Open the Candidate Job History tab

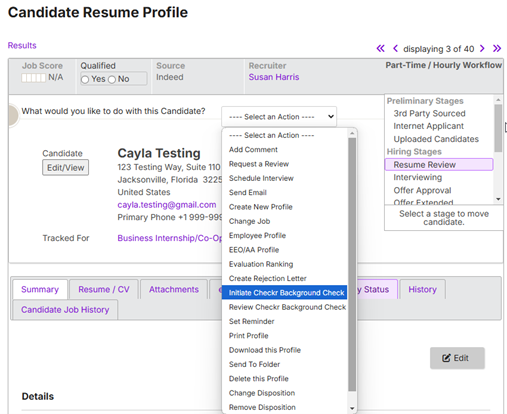65,310
